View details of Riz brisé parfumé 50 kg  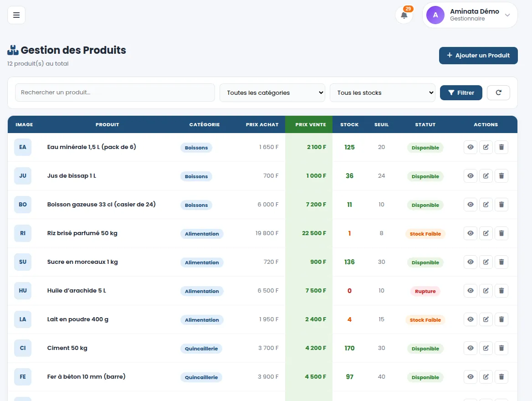pos(470,233)
